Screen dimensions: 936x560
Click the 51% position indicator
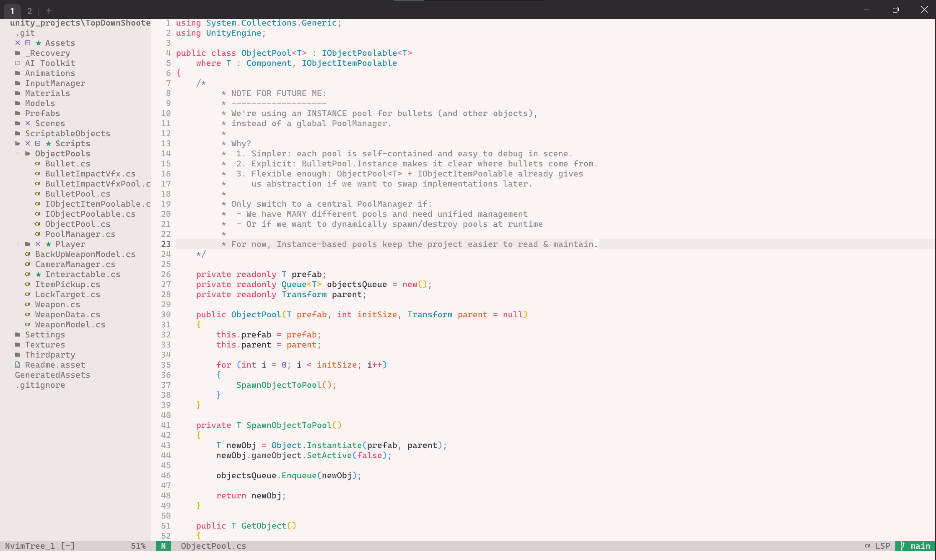pyautogui.click(x=138, y=546)
